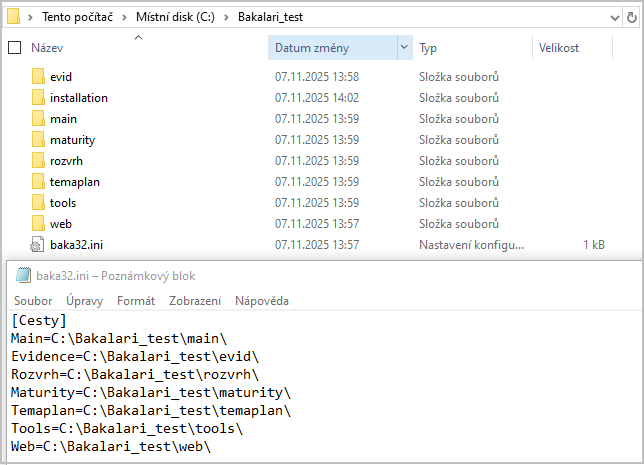Click the evid folder icon
Image resolution: width=644 pixels, height=465 pixels.
tap(38, 77)
